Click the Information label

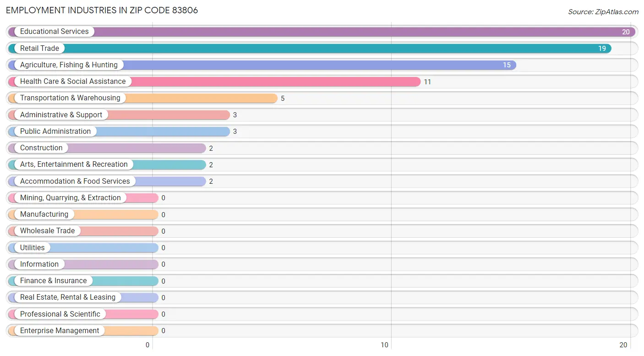tap(39, 264)
